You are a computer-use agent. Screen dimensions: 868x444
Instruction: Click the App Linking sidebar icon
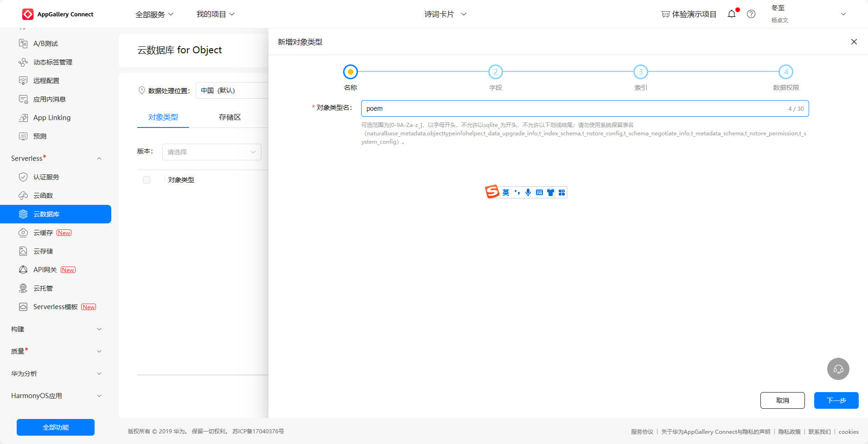(23, 118)
